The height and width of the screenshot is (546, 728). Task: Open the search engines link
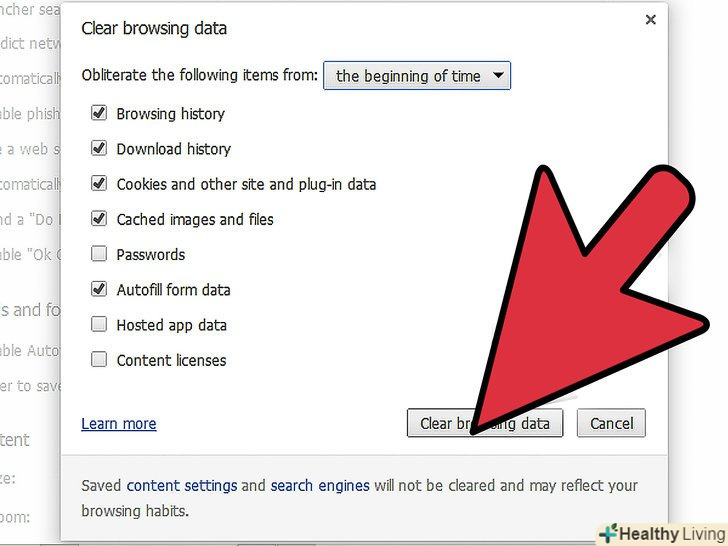(x=320, y=486)
